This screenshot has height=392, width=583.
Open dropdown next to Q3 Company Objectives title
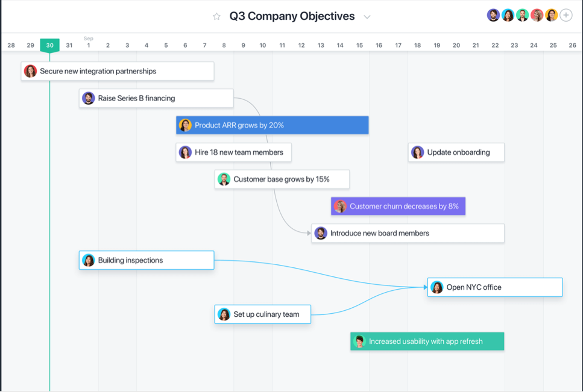[x=367, y=17]
